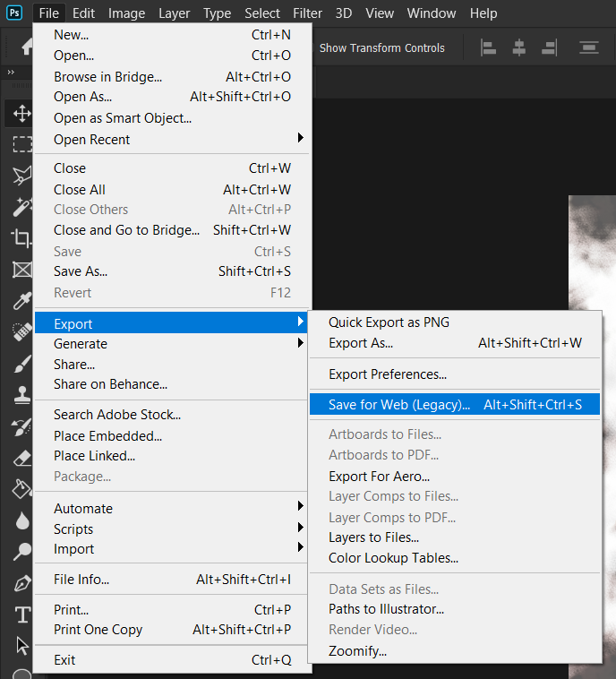Open the Type menu
The image size is (616, 679).
click(217, 13)
